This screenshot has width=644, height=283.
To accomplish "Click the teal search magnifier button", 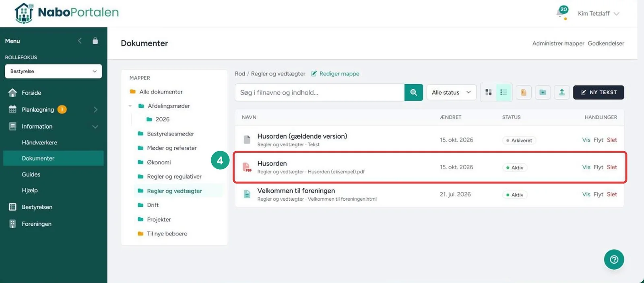I will 413,92.
